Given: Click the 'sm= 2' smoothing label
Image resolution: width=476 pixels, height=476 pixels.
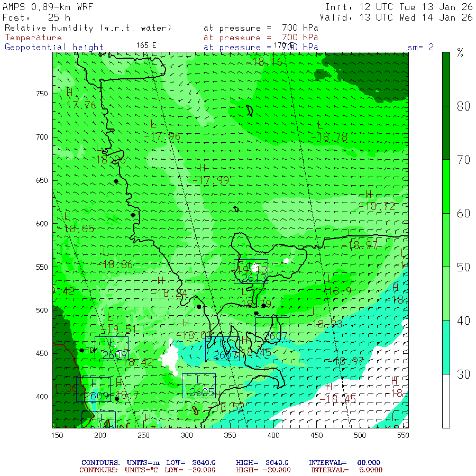Looking at the screenshot, I should 420,48.
